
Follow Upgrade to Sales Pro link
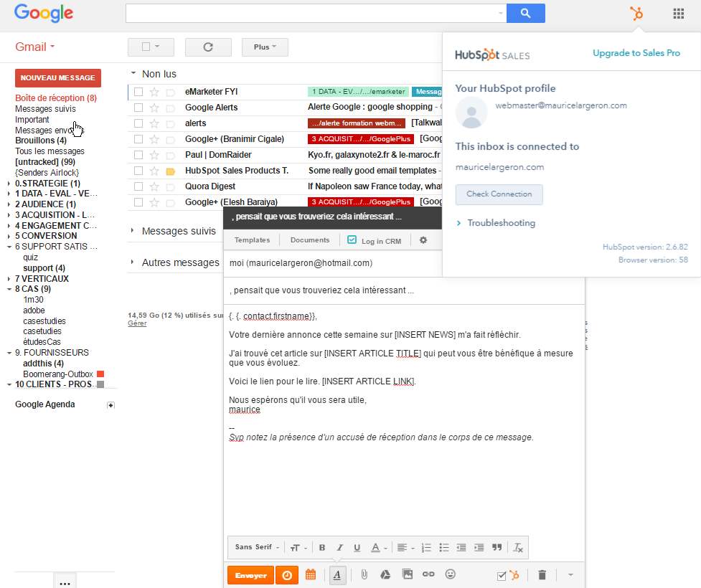(x=636, y=53)
